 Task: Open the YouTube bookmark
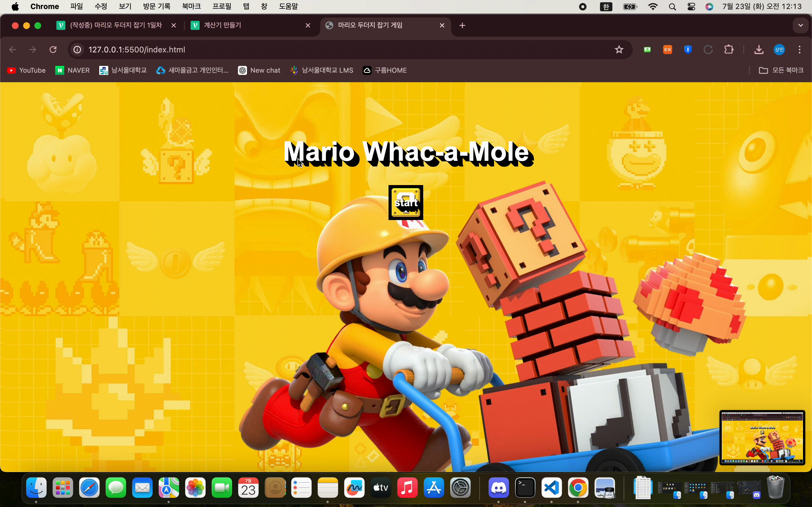click(26, 70)
